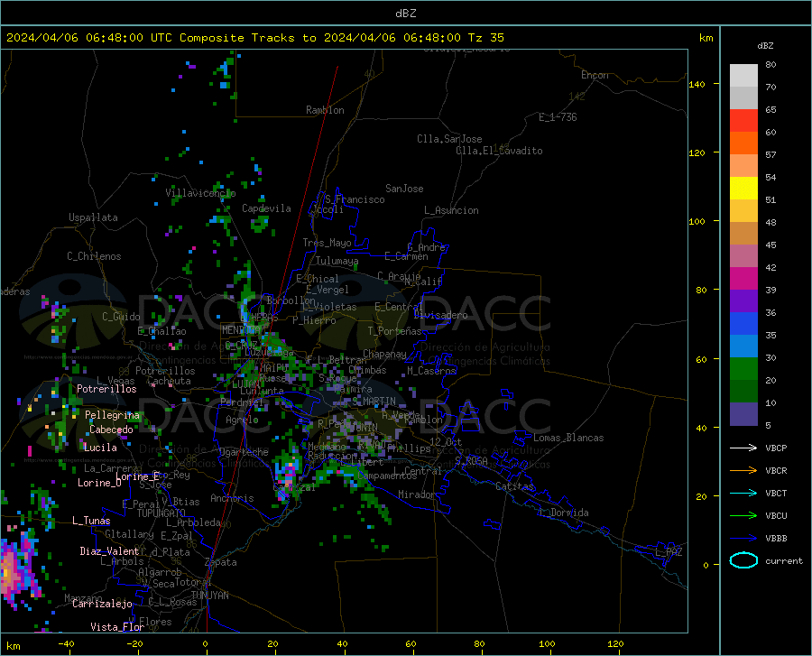Click the 'Capdevila' map label
812x656 pixels.
click(x=266, y=208)
